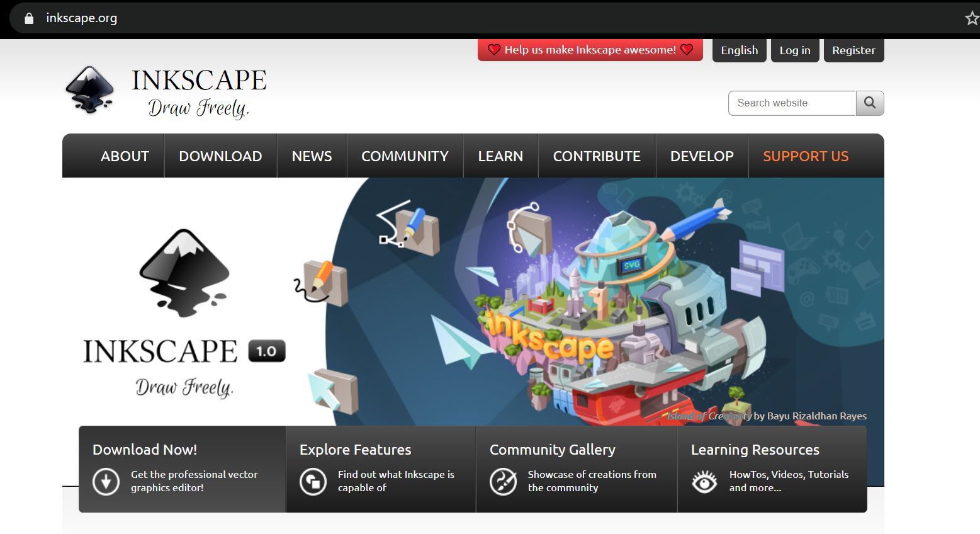Click 'Get the professional vector graphics editor!' text
The height and width of the screenshot is (534, 980).
(x=194, y=481)
